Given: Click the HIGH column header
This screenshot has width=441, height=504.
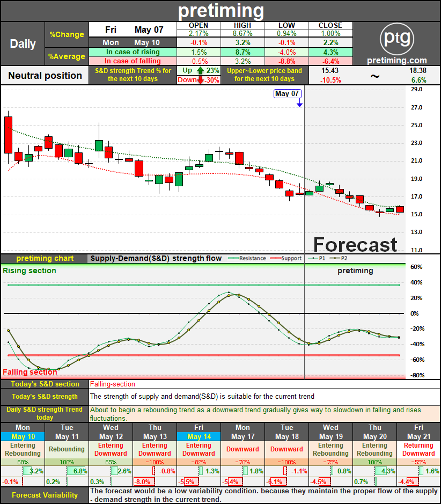Looking at the screenshot, I should (x=242, y=25).
